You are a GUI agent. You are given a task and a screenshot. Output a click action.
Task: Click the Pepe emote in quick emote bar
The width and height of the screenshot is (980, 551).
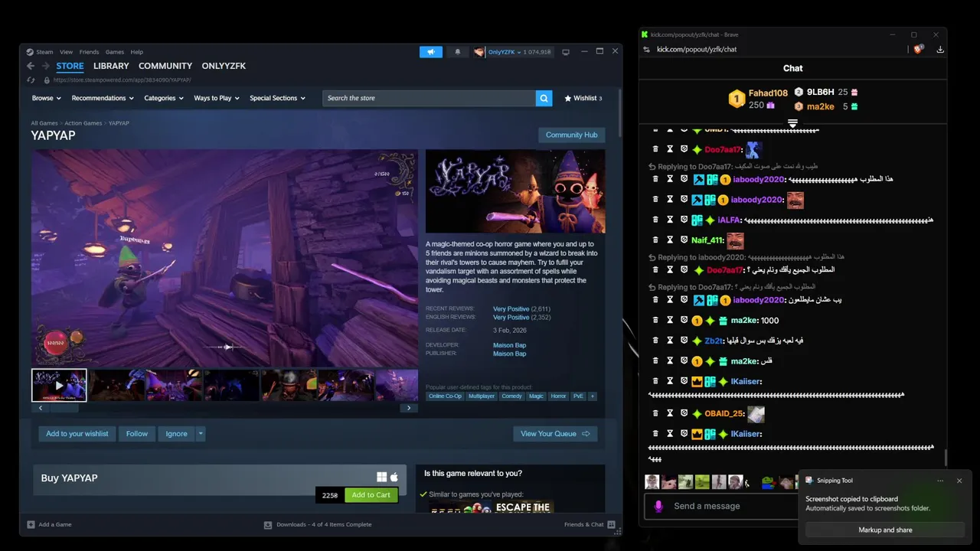(x=768, y=482)
